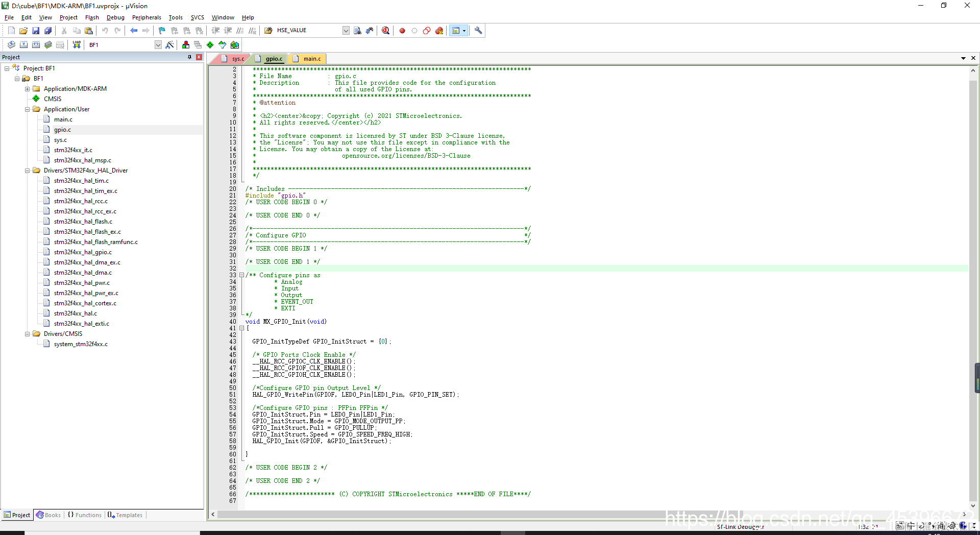Screen dimensions: 980x535
Task: Switch to the Templates panel tab
Action: click(125, 515)
